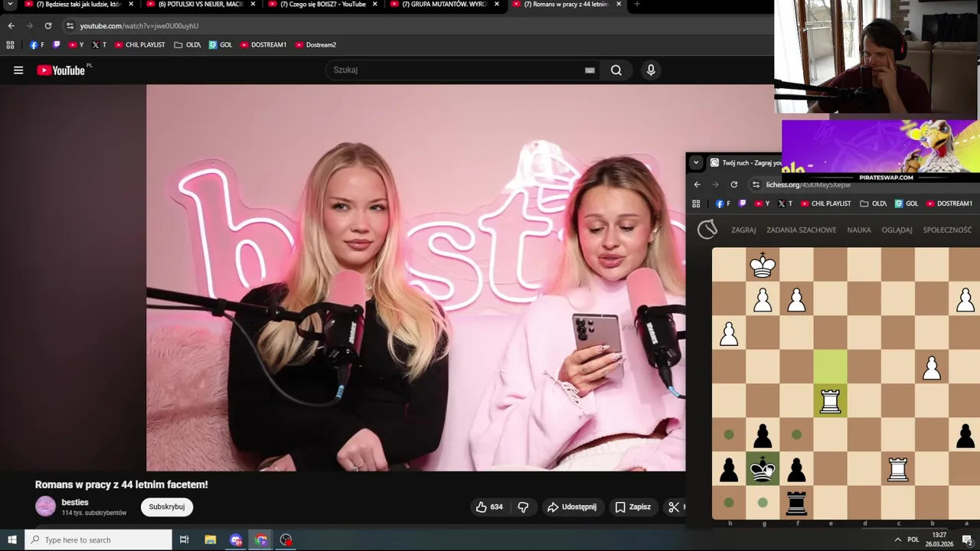This screenshot has height=551, width=980.
Task: Go back in the YouTube browser window
Action: click(x=11, y=25)
